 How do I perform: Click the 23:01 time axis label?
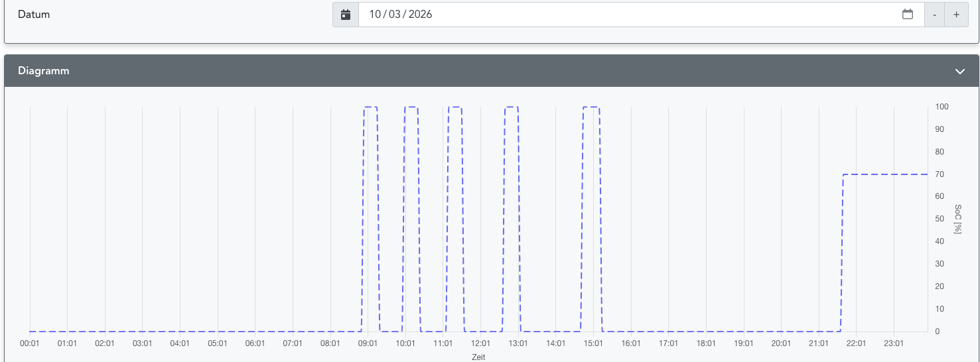click(894, 343)
